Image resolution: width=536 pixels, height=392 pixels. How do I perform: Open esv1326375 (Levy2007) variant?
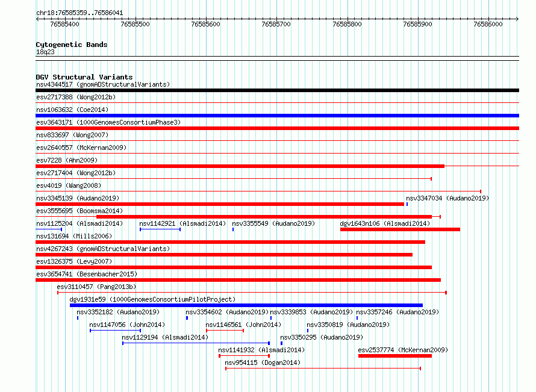[x=74, y=261]
